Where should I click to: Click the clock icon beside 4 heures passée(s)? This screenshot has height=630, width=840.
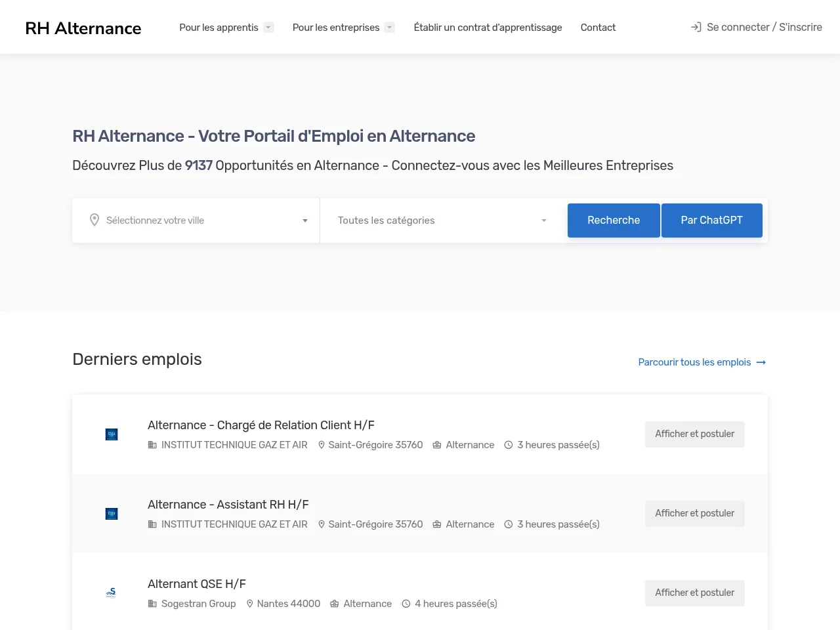[406, 604]
